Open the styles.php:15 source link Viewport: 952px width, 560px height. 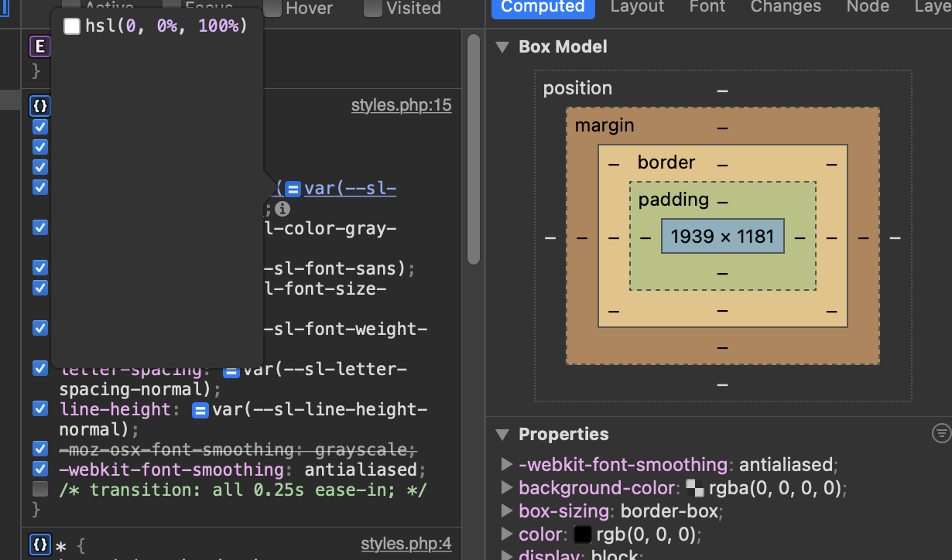[x=402, y=104]
